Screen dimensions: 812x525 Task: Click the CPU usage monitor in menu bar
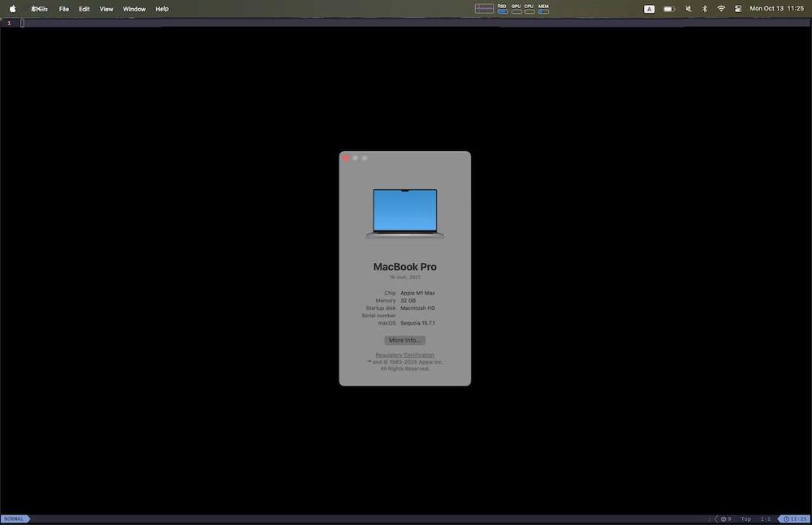click(529, 9)
